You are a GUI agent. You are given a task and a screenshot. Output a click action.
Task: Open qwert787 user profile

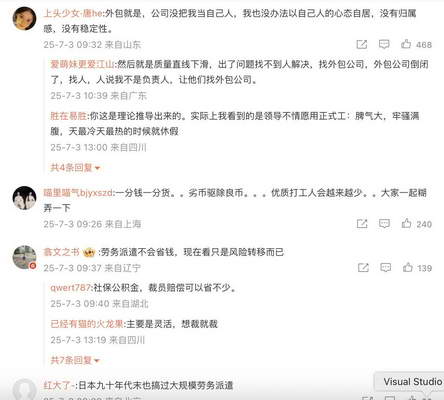(70, 287)
